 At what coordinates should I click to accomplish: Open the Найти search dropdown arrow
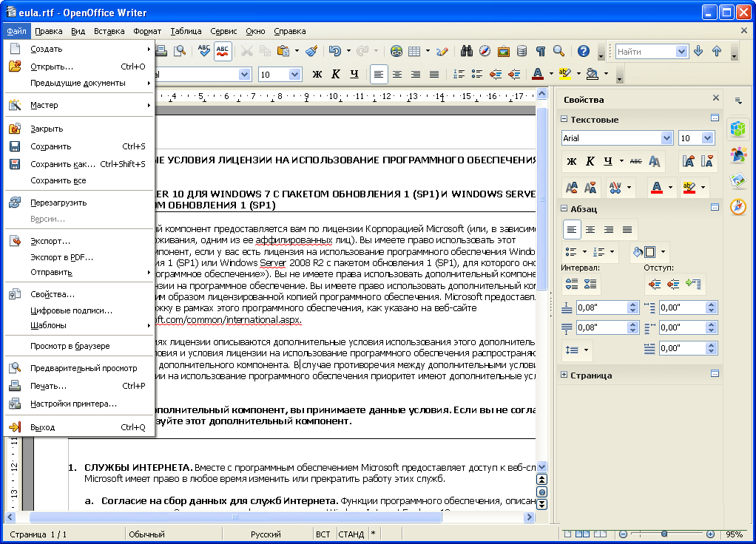(681, 51)
